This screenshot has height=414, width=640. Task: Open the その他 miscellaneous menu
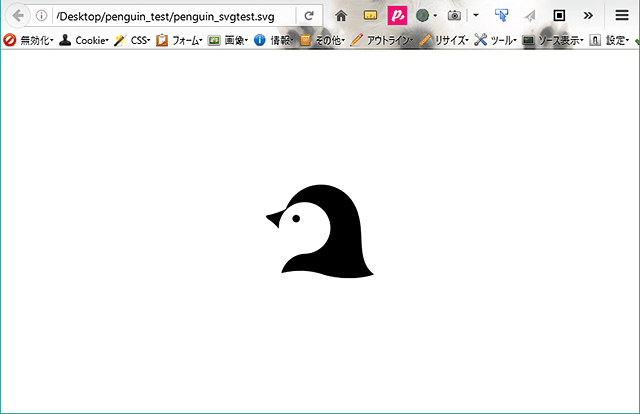pyautogui.click(x=322, y=40)
